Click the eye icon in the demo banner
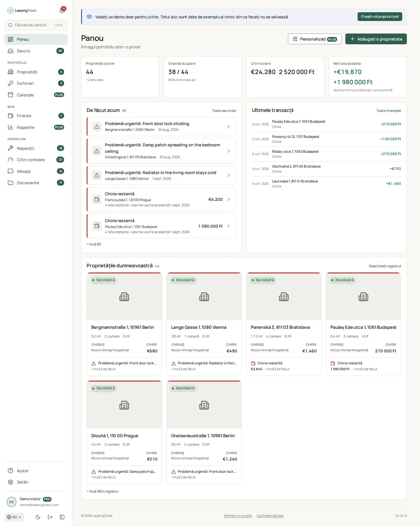 (89, 17)
